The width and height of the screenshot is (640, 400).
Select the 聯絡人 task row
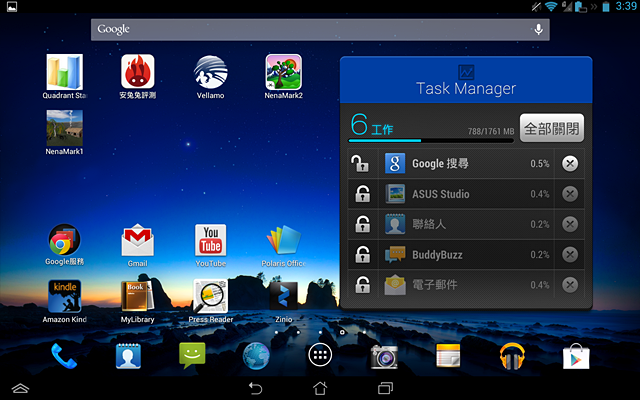pyautogui.click(x=466, y=224)
